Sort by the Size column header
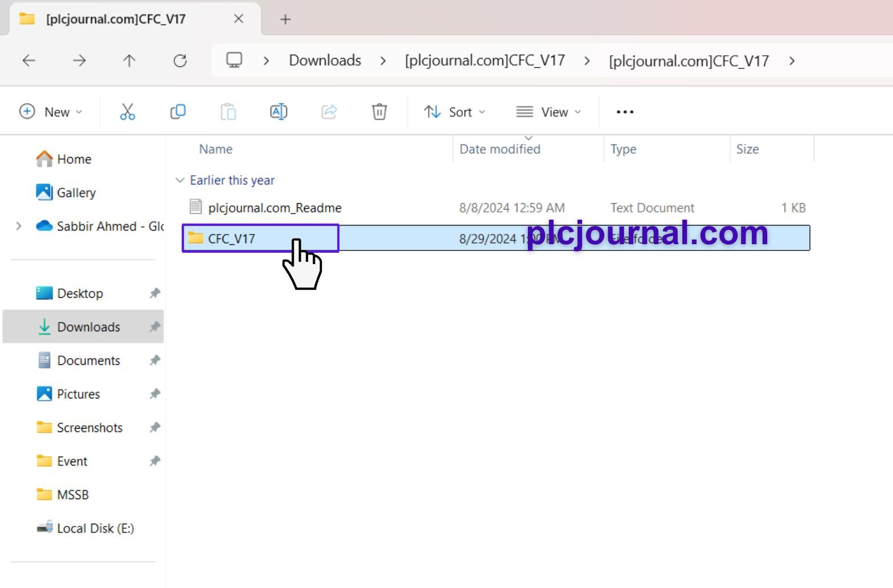This screenshot has height=588, width=893. point(747,149)
